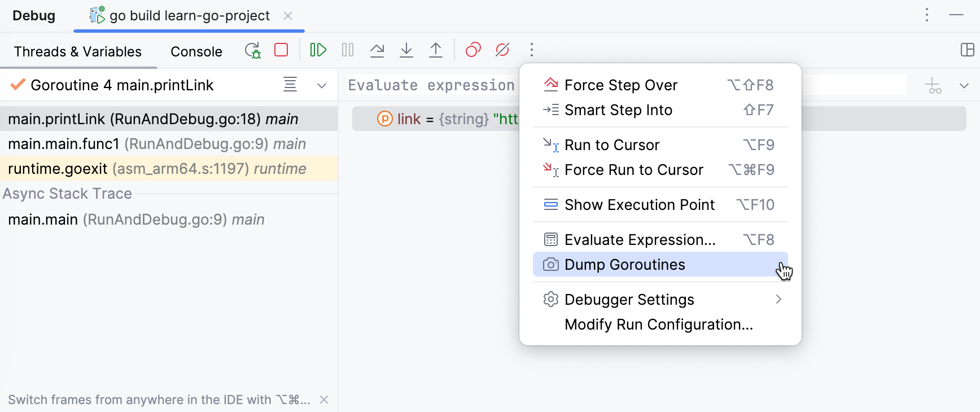The image size is (980, 412).
Task: Open the evaluate expression history dropdown
Action: [964, 86]
